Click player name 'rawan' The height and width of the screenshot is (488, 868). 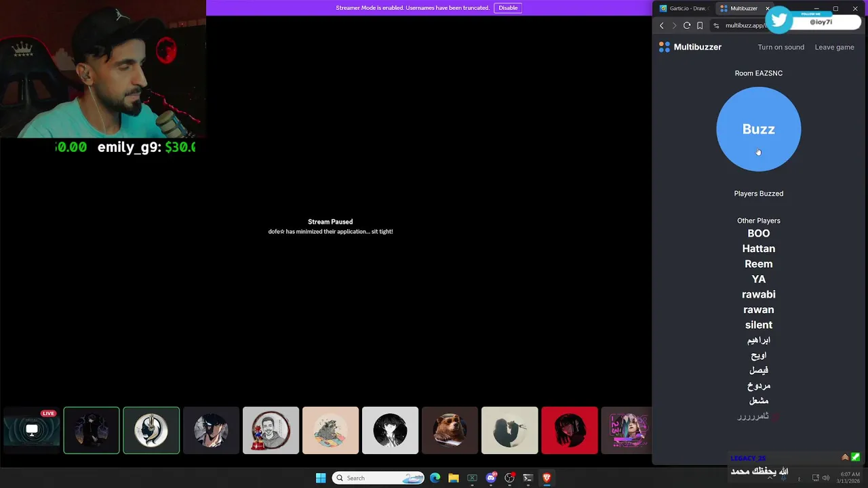pyautogui.click(x=758, y=310)
